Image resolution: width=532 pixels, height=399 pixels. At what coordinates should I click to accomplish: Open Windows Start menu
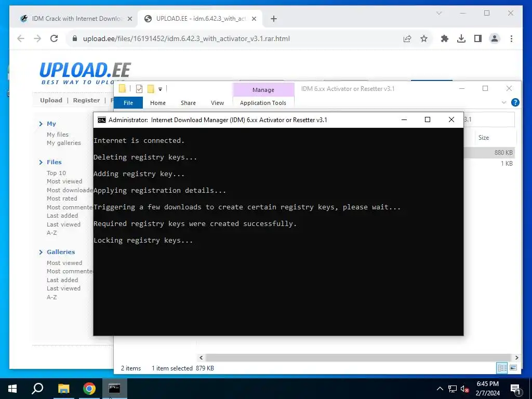12,389
